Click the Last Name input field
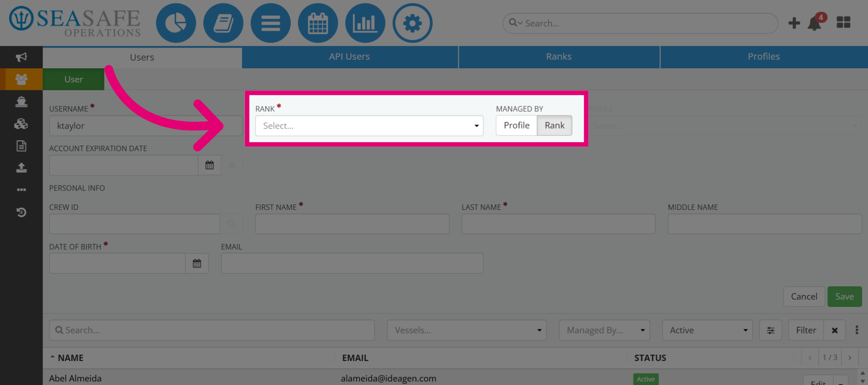 [558, 223]
